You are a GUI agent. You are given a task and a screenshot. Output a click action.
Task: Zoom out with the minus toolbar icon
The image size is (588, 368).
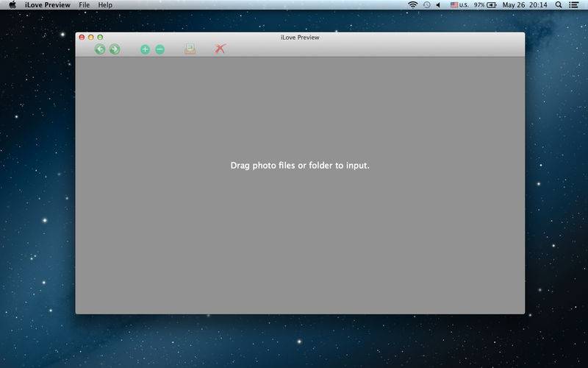pos(159,49)
